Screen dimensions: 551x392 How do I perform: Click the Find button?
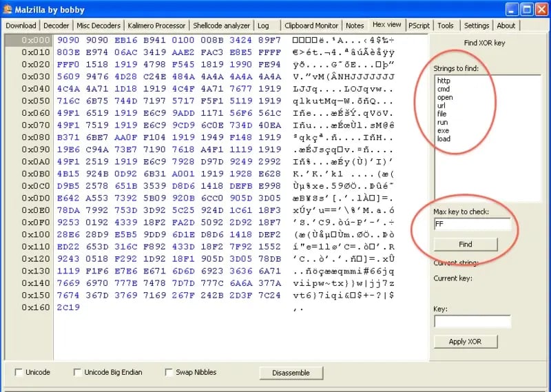coord(466,244)
